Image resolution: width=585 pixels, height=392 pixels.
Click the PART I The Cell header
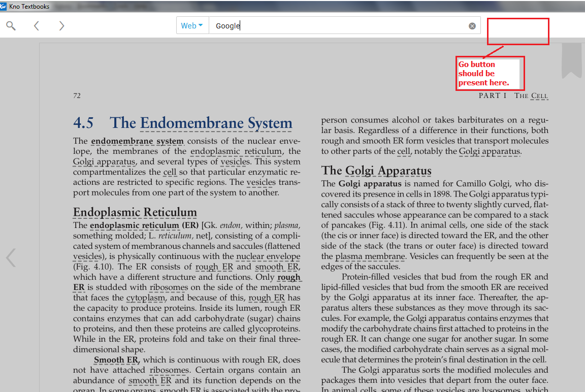(x=513, y=96)
